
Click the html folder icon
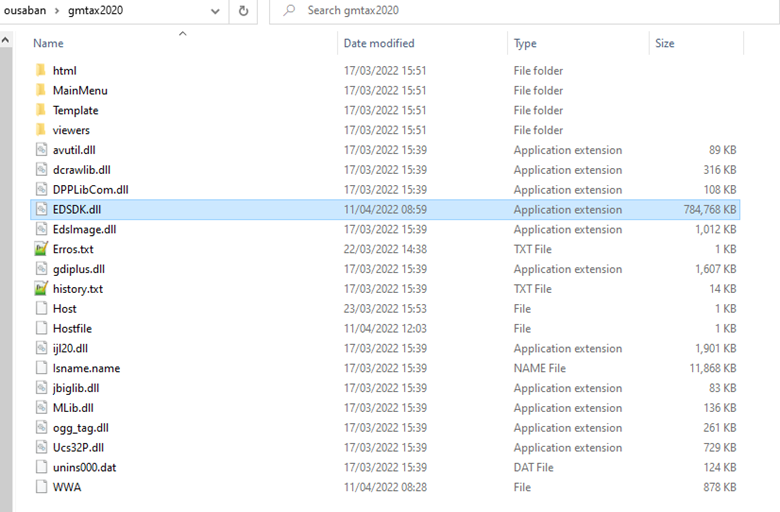click(41, 70)
